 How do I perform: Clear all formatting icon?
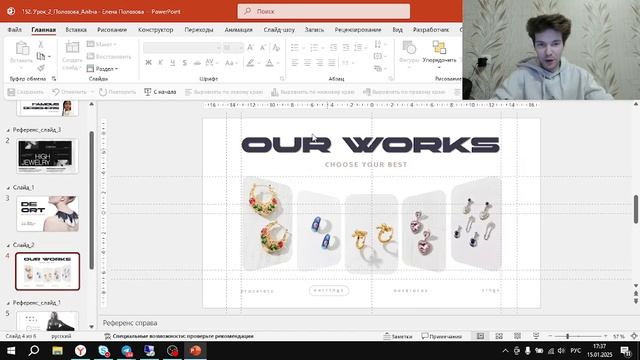point(276,48)
